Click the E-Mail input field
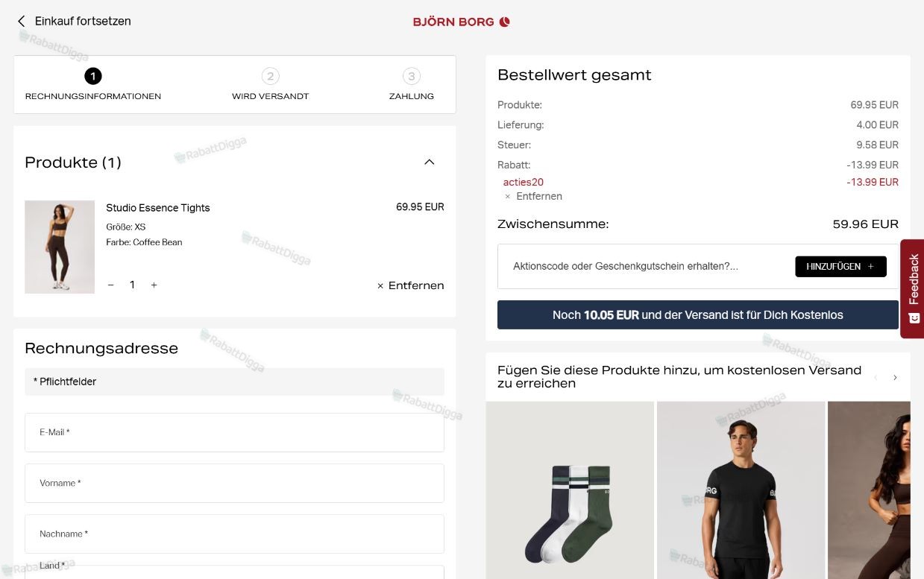Viewport: 924px width, 579px height. coord(234,432)
